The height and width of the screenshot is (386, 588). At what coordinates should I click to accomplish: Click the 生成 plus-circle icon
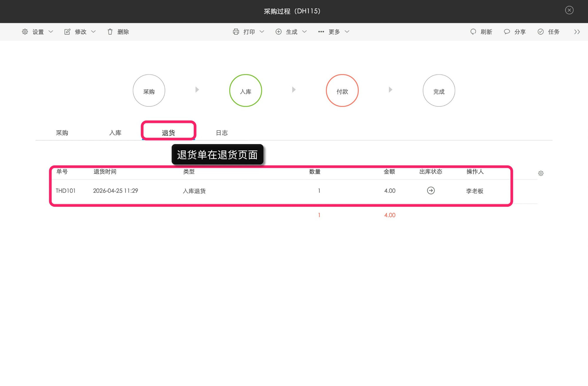pyautogui.click(x=278, y=32)
